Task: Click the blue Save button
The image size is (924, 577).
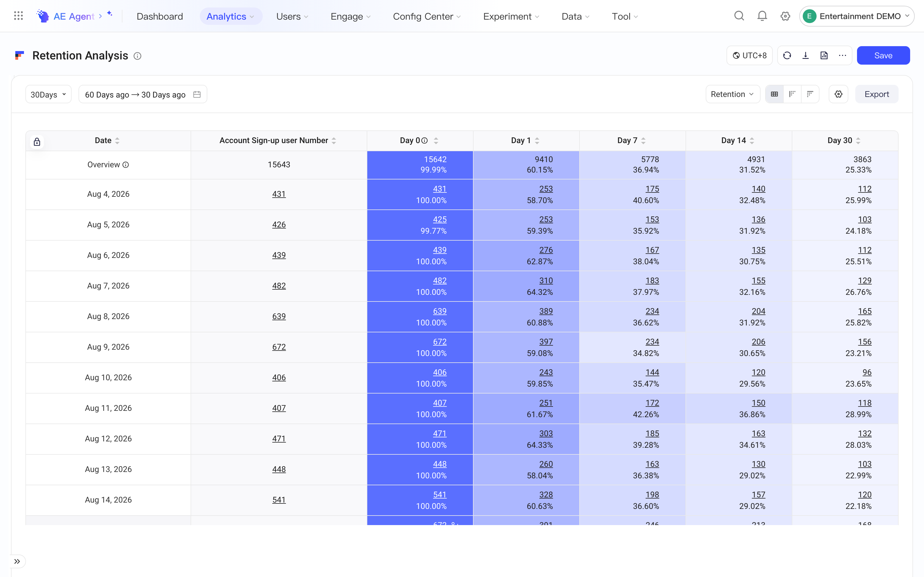Action: pyautogui.click(x=883, y=56)
